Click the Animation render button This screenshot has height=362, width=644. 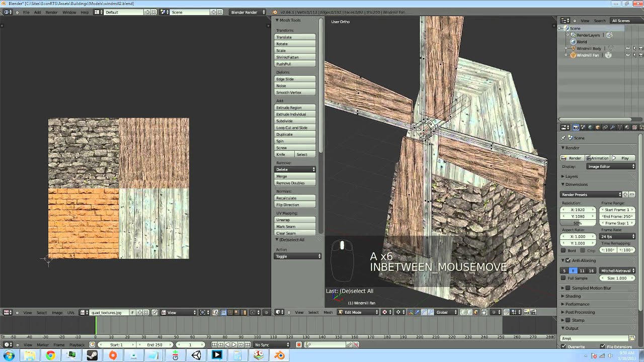tap(598, 158)
